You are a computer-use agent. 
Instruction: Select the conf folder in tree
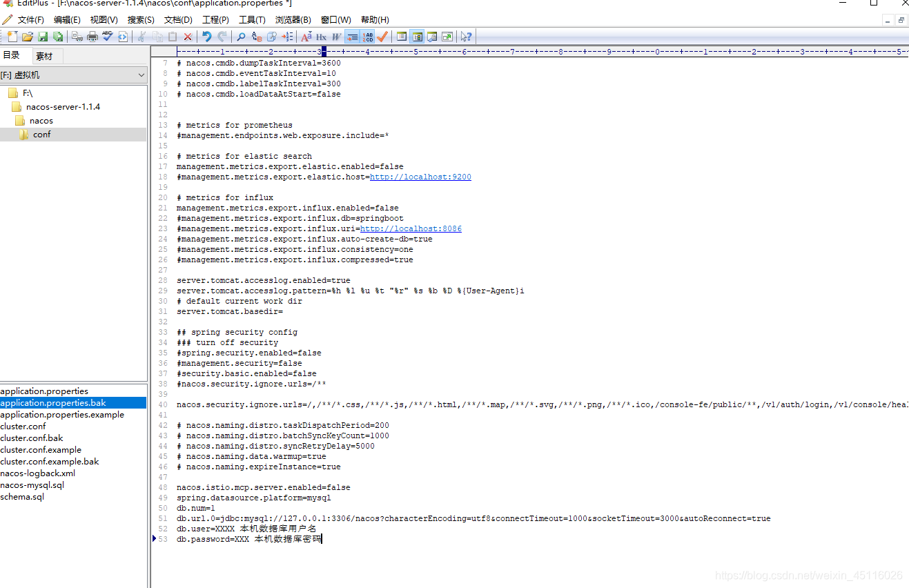(41, 134)
